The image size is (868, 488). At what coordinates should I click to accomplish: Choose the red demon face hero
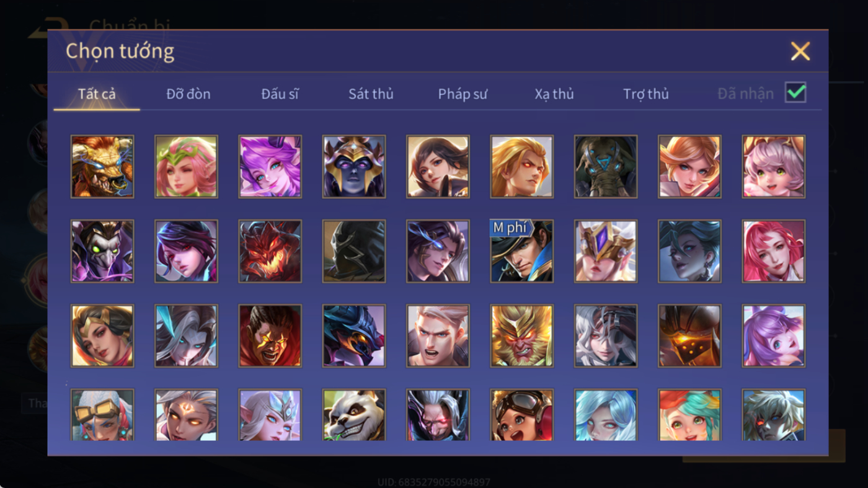270,251
